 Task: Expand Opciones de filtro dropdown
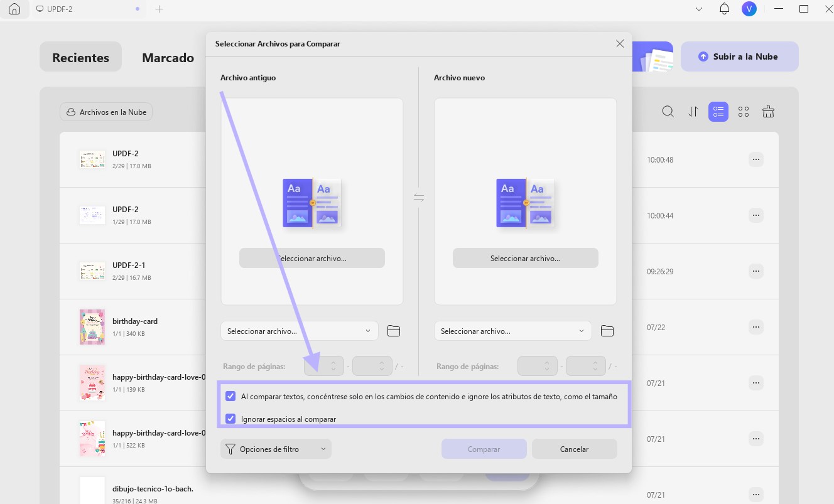point(276,449)
